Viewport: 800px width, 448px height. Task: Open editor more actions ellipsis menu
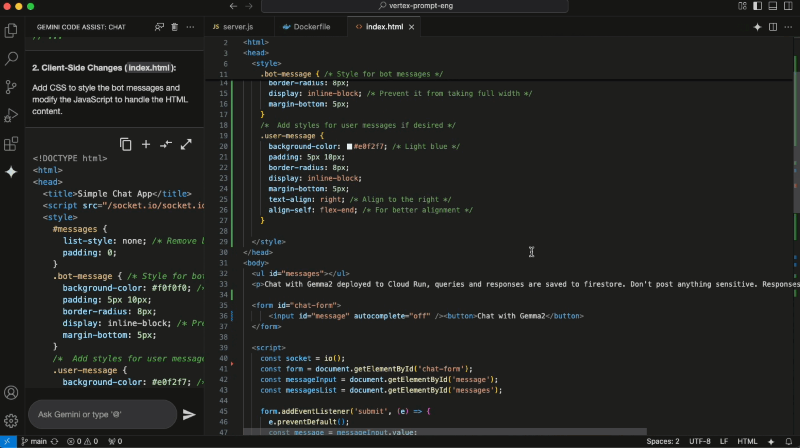(789, 26)
